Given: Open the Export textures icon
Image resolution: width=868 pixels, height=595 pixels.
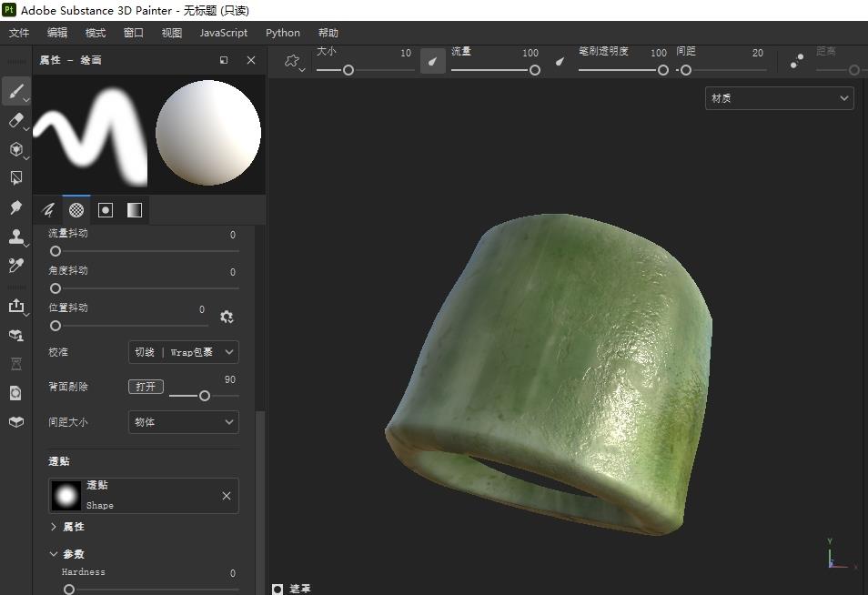Looking at the screenshot, I should point(16,306).
